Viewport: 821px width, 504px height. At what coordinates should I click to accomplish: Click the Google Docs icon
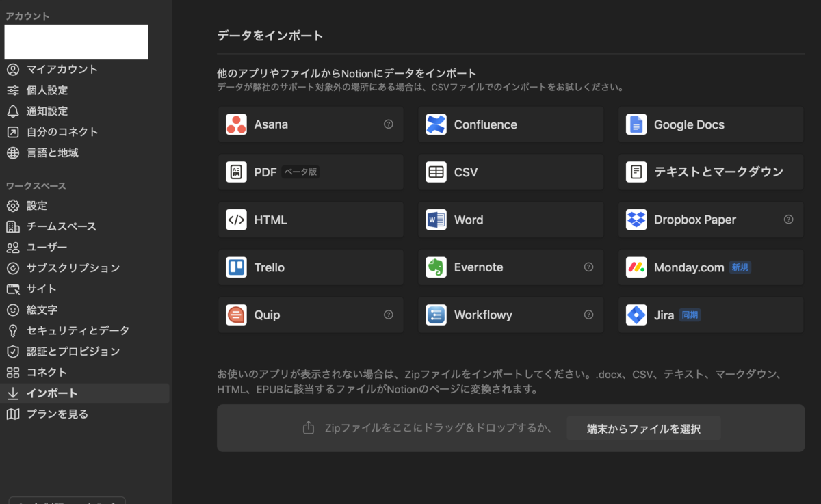pyautogui.click(x=636, y=124)
